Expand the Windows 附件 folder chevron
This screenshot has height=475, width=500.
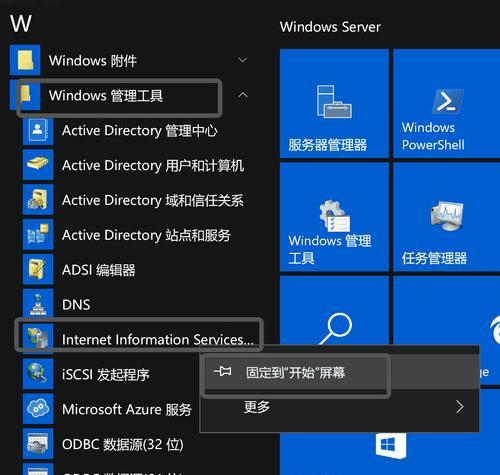tap(243, 60)
